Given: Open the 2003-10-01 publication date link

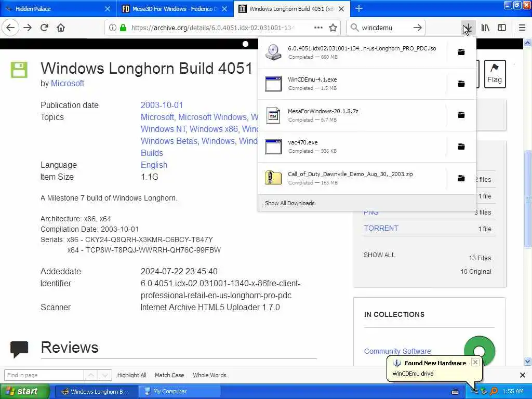Looking at the screenshot, I should point(162,105).
